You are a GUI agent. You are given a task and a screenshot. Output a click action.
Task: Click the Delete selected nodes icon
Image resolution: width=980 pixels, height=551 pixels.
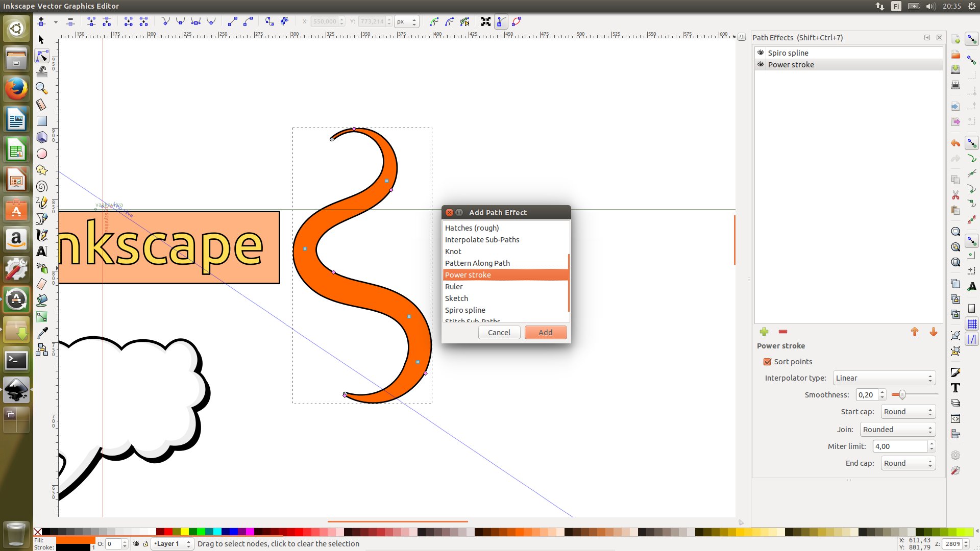70,21
